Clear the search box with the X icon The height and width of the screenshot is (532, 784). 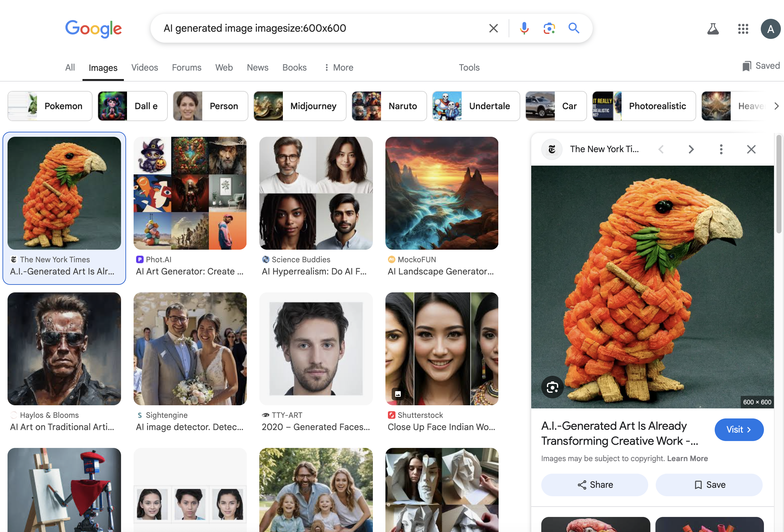493,28
